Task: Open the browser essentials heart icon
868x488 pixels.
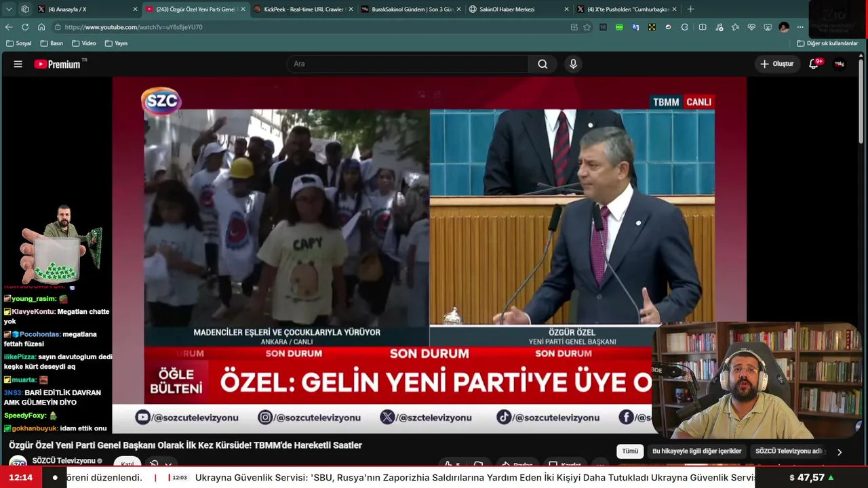Action: click(751, 27)
